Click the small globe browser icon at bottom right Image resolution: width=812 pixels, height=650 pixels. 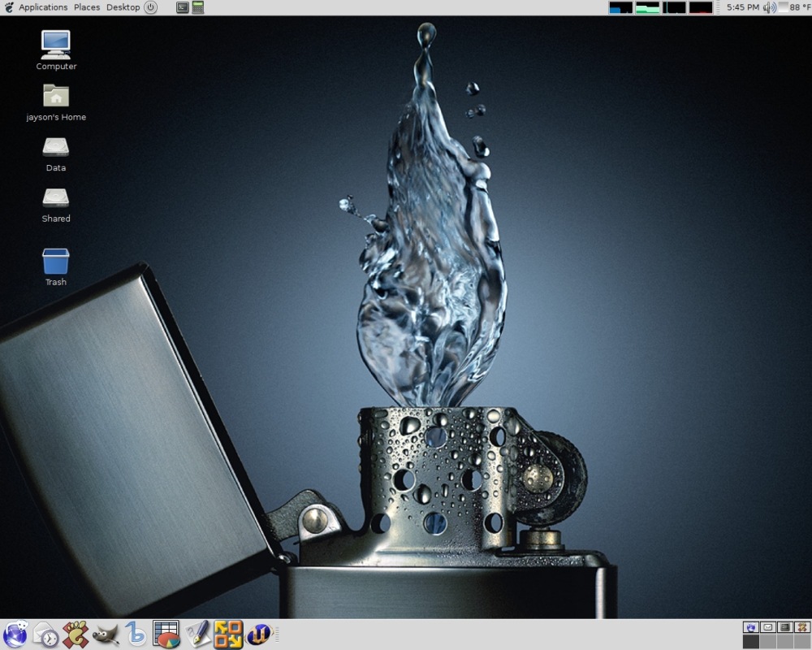[751, 627]
